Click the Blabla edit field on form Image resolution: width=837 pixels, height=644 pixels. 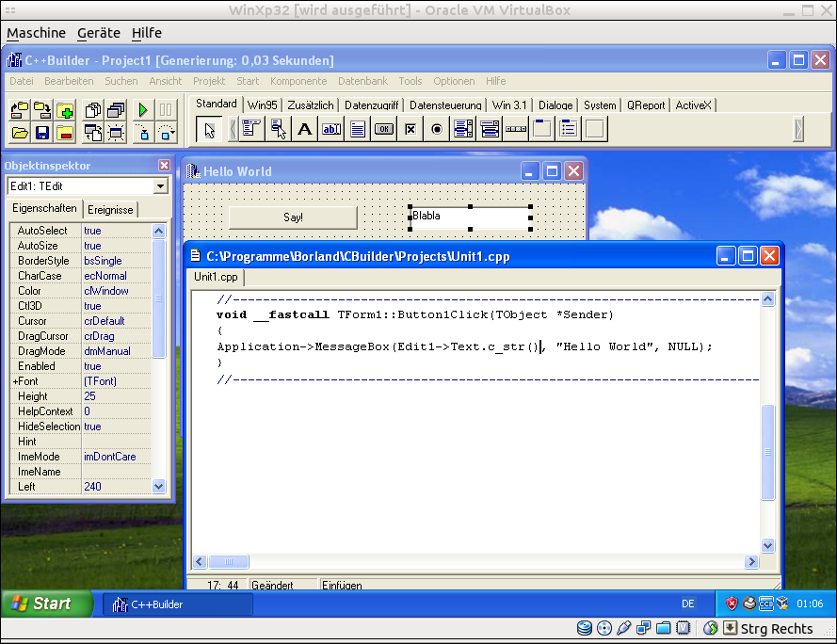tap(470, 217)
